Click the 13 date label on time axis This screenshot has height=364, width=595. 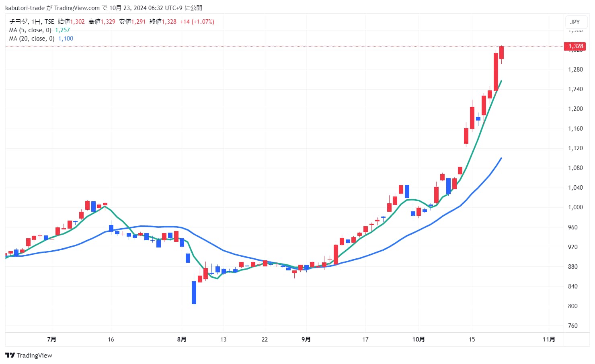coord(223,339)
